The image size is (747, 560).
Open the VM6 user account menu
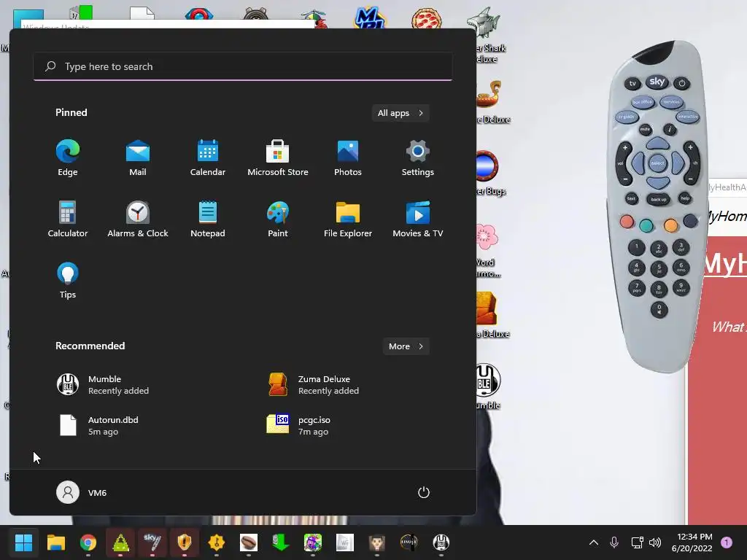pyautogui.click(x=82, y=492)
